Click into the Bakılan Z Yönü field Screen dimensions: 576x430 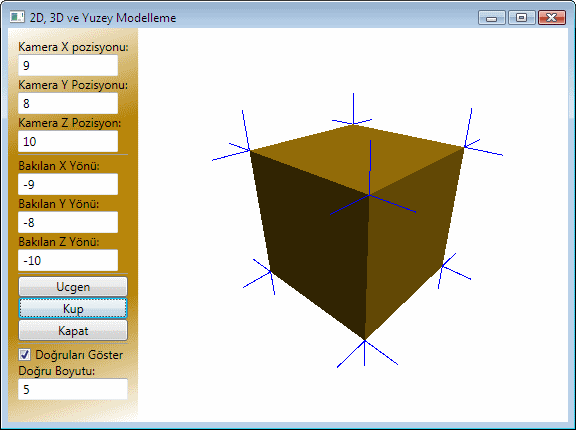tap(68, 260)
